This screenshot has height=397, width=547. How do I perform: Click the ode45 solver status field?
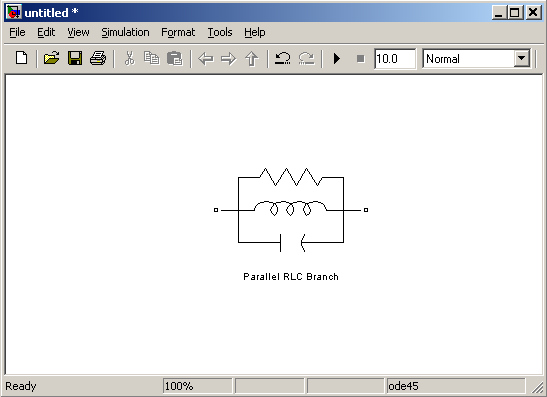click(456, 386)
